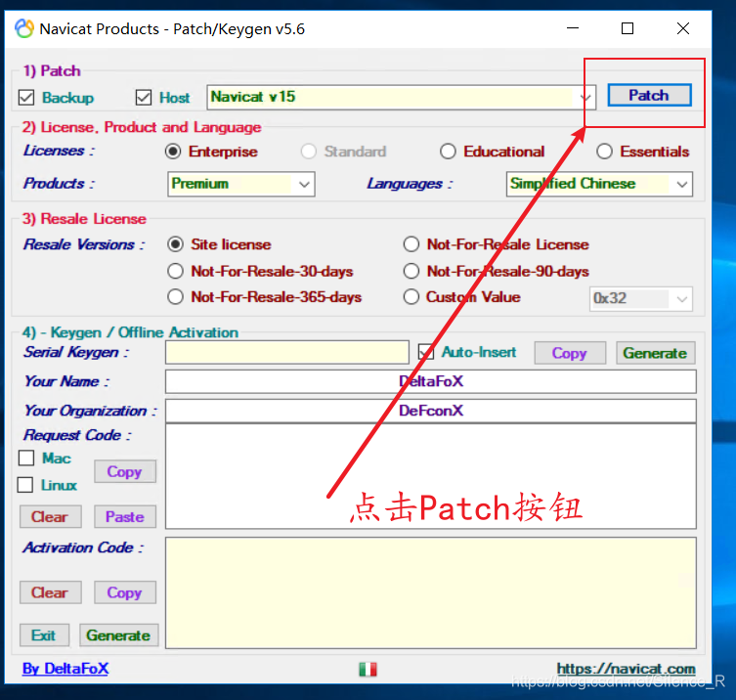
Task: Uncheck the Auto-Insert checkbox
Action: 426,352
